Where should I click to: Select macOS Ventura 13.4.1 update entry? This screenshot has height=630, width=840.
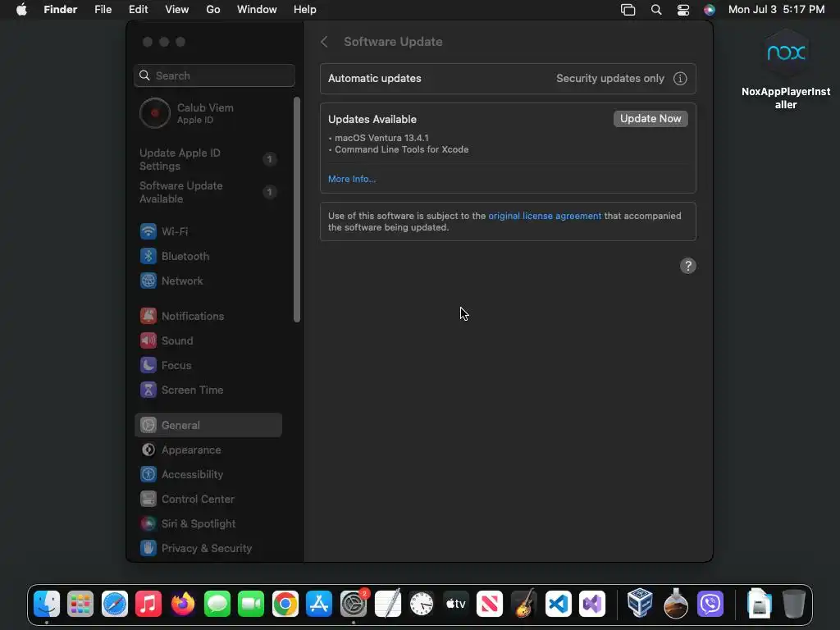pos(381,138)
